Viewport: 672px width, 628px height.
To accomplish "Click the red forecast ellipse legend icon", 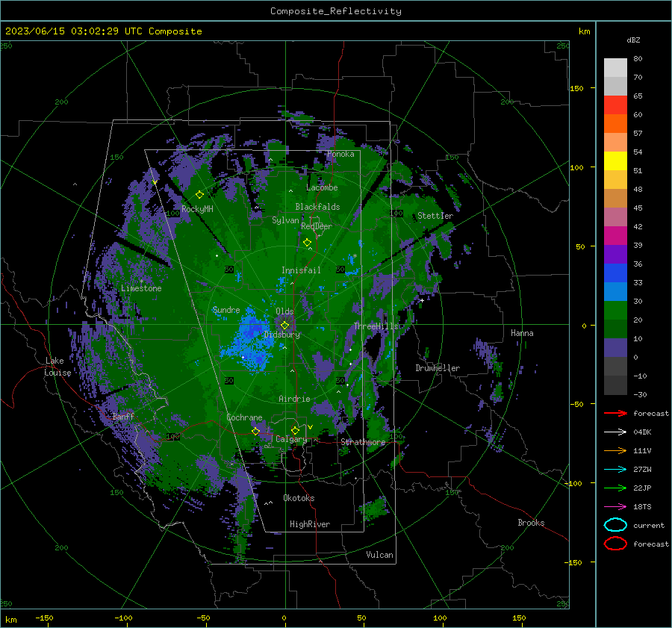I will coord(615,544).
